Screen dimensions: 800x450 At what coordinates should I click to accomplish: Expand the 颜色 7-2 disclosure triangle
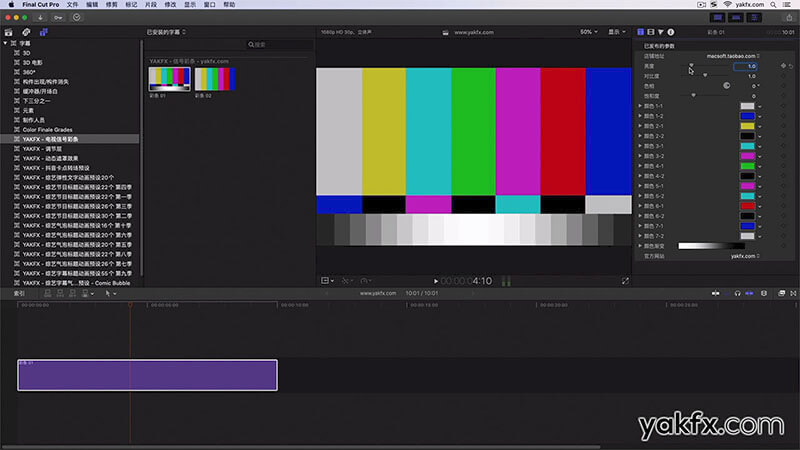(640, 236)
